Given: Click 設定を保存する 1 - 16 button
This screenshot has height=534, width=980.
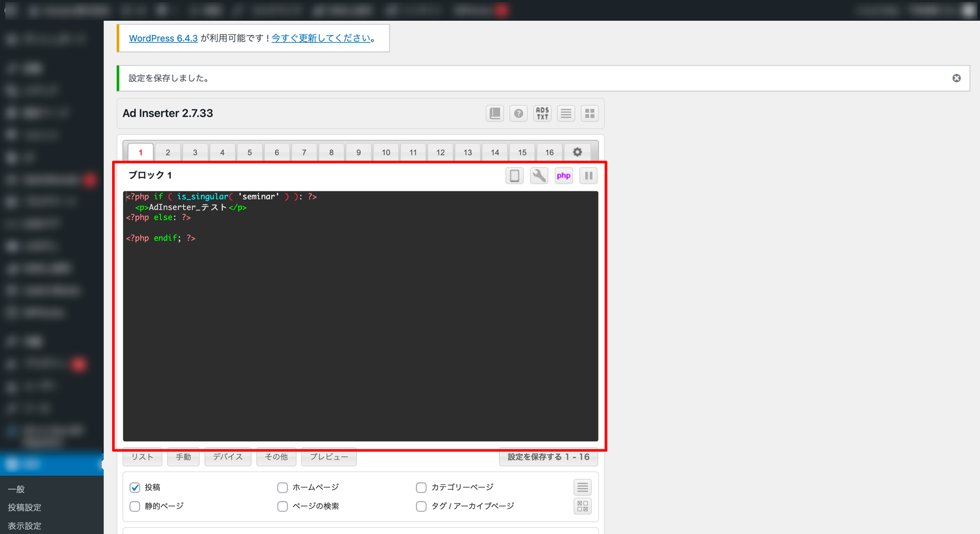Looking at the screenshot, I should [548, 457].
